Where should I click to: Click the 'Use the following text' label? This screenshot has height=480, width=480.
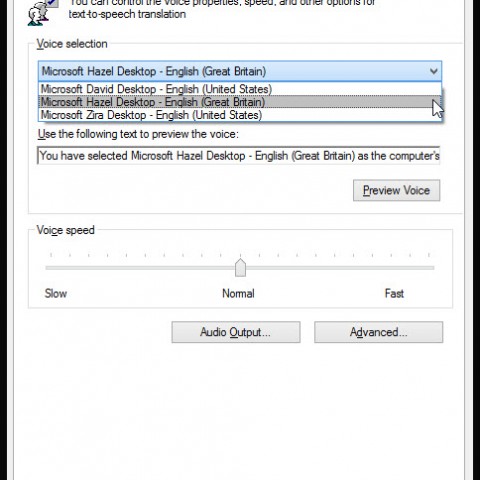138,134
